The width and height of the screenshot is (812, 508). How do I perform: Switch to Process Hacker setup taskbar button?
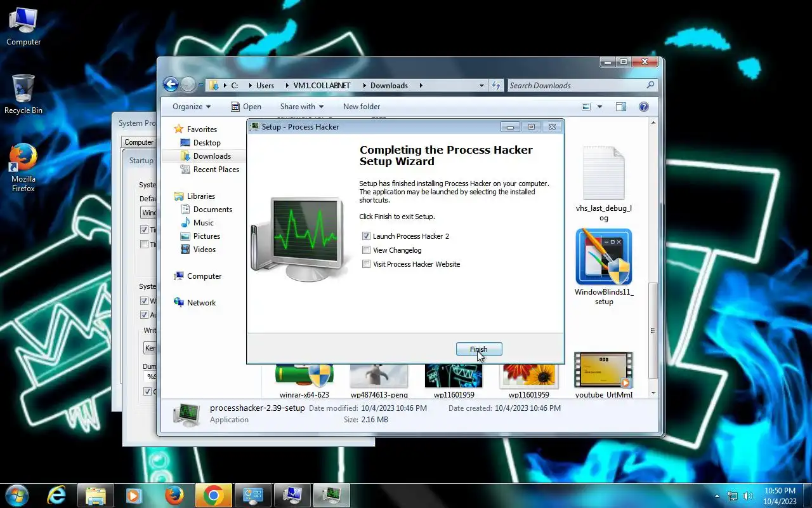[332, 495]
